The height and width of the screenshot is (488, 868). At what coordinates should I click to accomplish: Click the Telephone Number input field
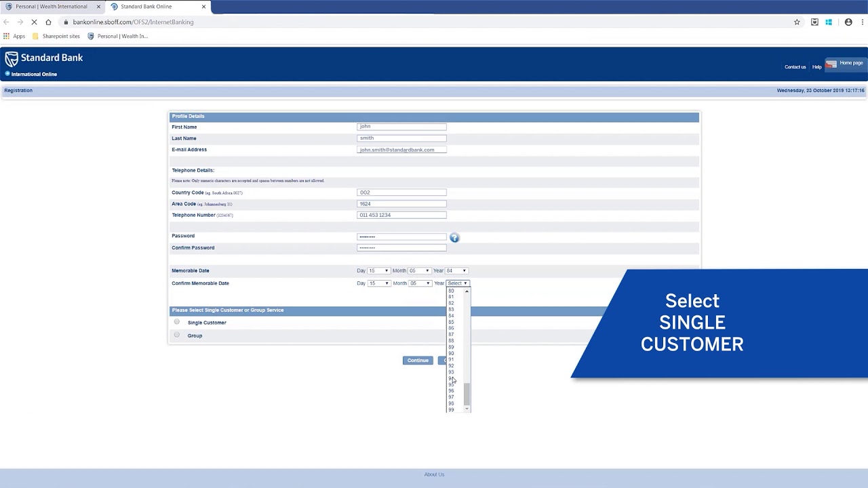point(401,215)
